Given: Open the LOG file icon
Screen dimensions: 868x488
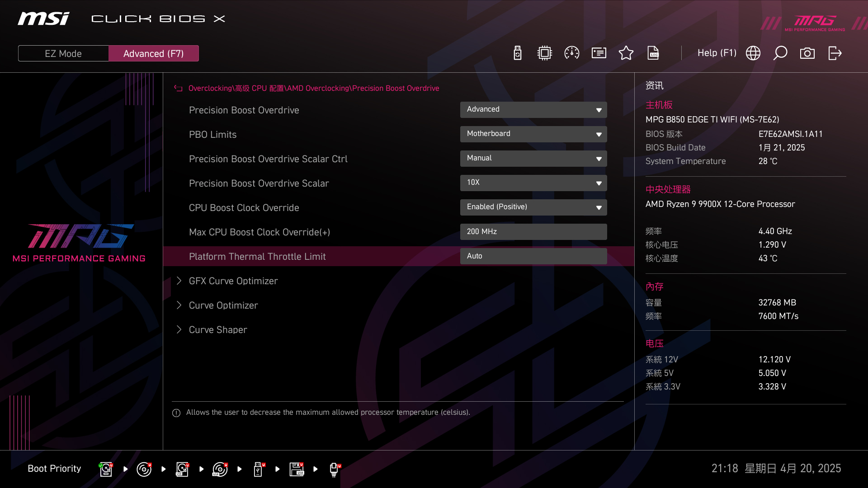Looking at the screenshot, I should click(x=653, y=53).
